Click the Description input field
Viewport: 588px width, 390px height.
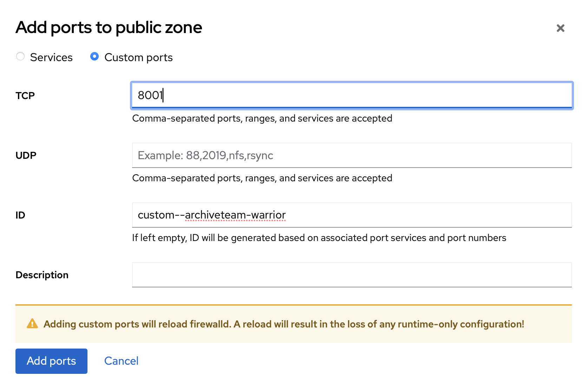point(352,275)
